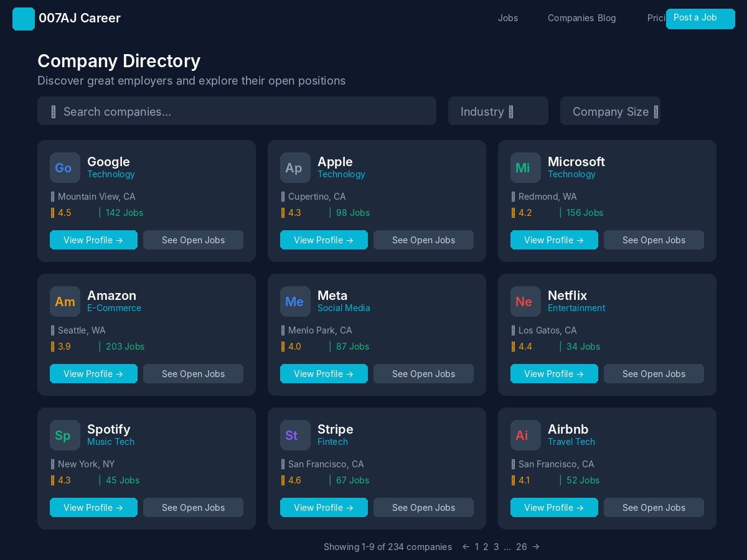Go to pagination page 2

[x=486, y=547]
